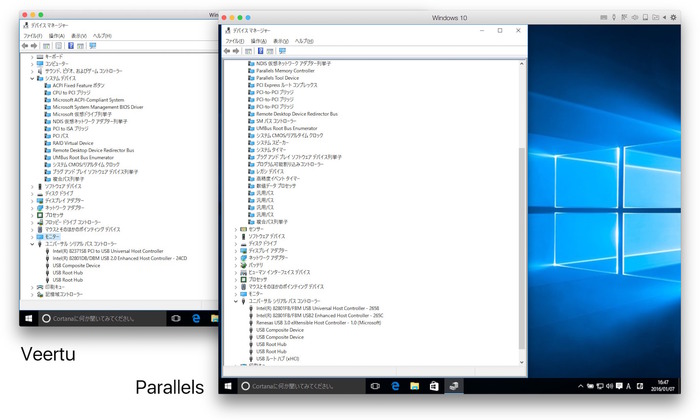The width and height of the screenshot is (700, 420).
Task: Open 表示(V) menu in Parallels Device Manager
Action: pyautogui.click(x=281, y=41)
